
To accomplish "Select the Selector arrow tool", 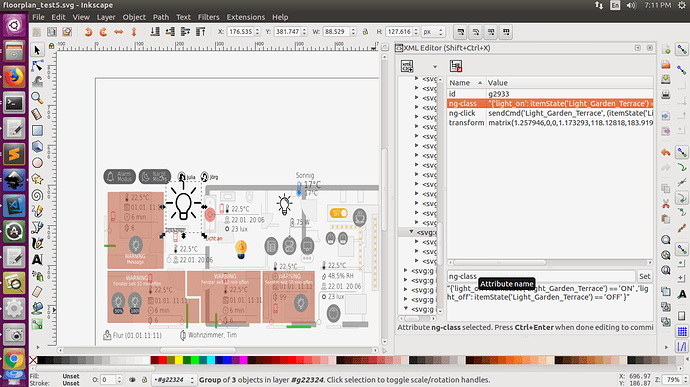I will coord(37,50).
